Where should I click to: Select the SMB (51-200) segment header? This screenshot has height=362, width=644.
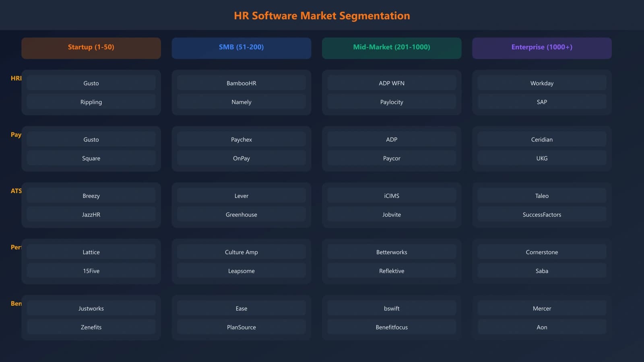coord(241,47)
